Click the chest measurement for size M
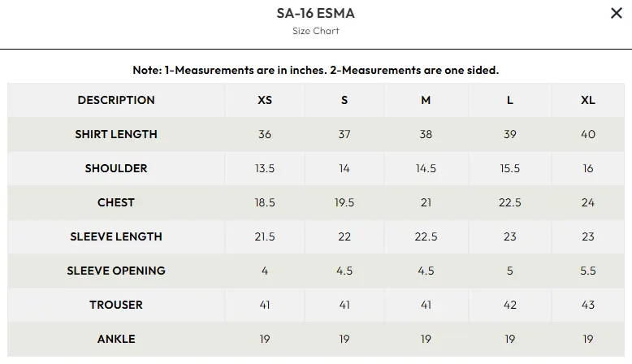Screen dimensions: 632x364 pyautogui.click(x=426, y=202)
